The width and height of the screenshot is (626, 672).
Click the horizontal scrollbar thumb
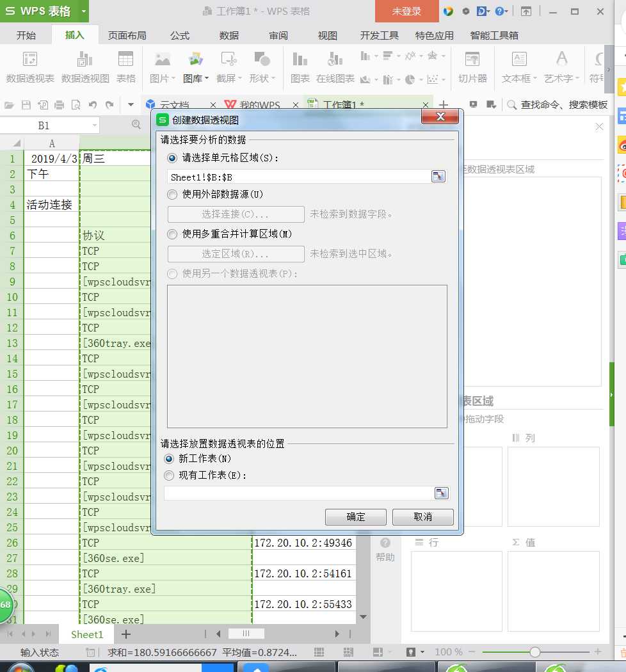pyautogui.click(x=246, y=634)
